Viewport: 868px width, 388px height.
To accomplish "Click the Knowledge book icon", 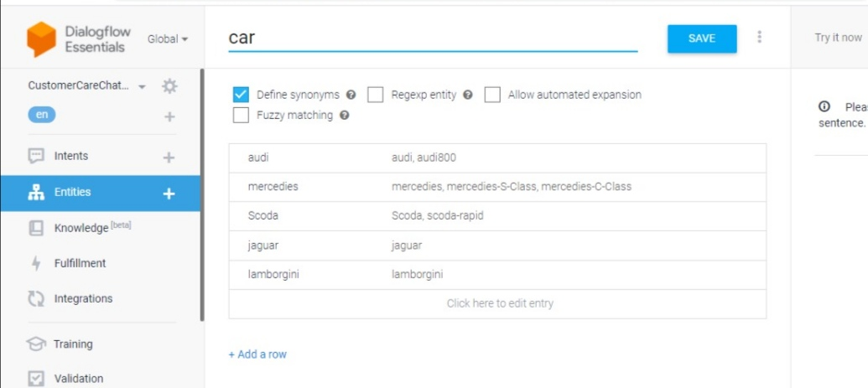I will 36,228.
